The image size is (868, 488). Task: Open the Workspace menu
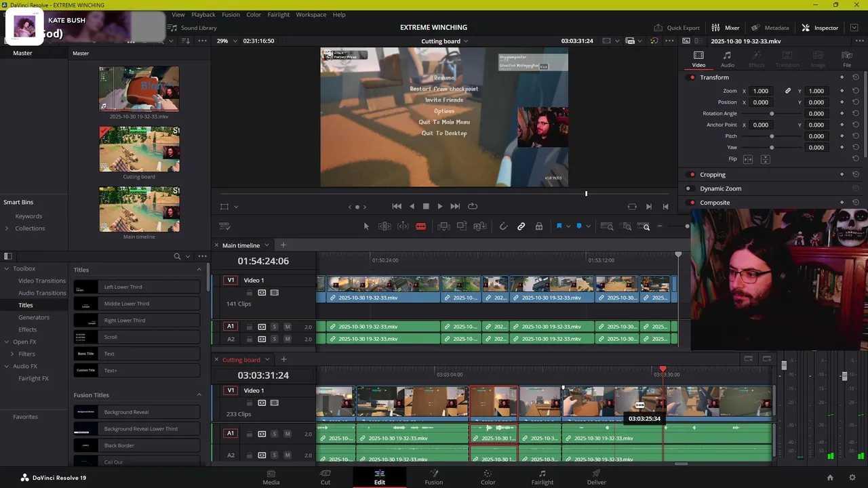(311, 14)
